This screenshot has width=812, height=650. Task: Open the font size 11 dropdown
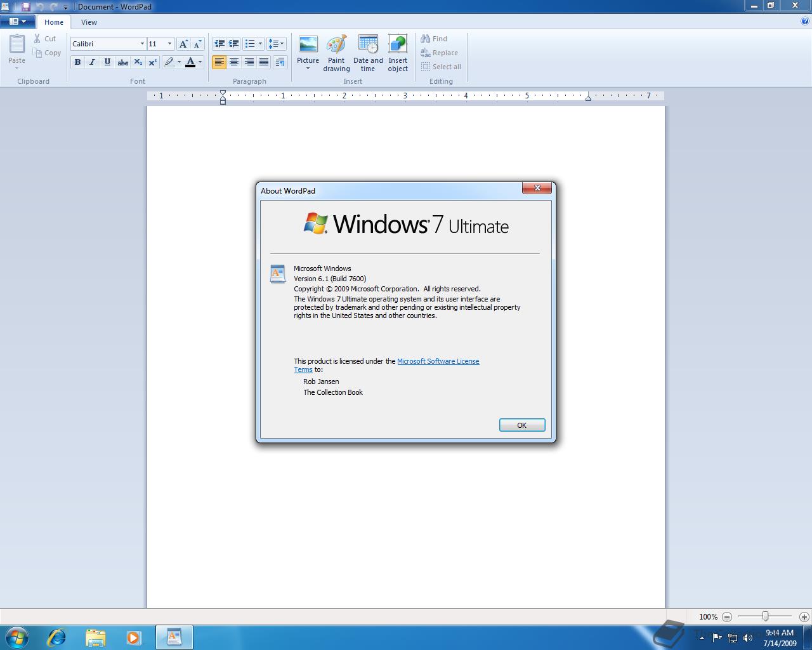pyautogui.click(x=169, y=44)
